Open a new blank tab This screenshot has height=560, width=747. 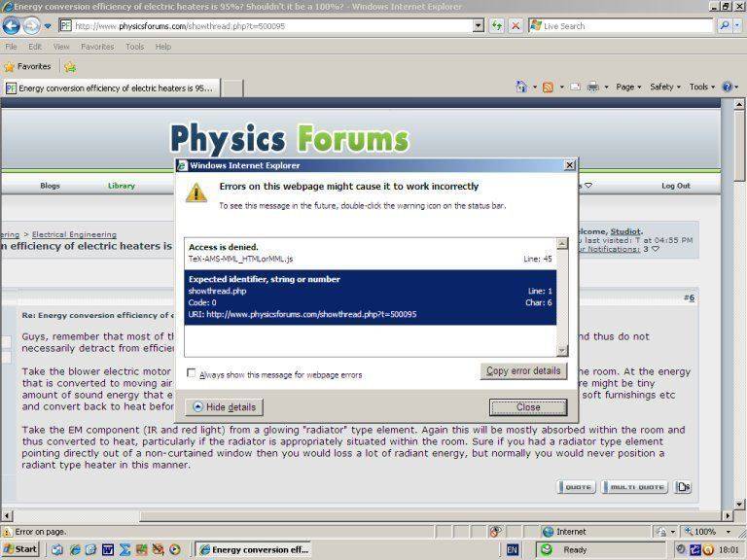[233, 88]
